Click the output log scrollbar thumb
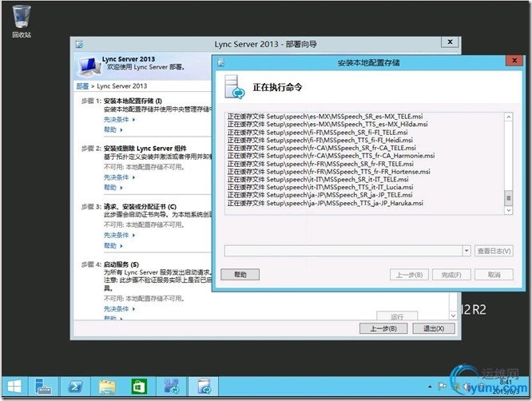The width and height of the screenshot is (532, 401). [508, 198]
